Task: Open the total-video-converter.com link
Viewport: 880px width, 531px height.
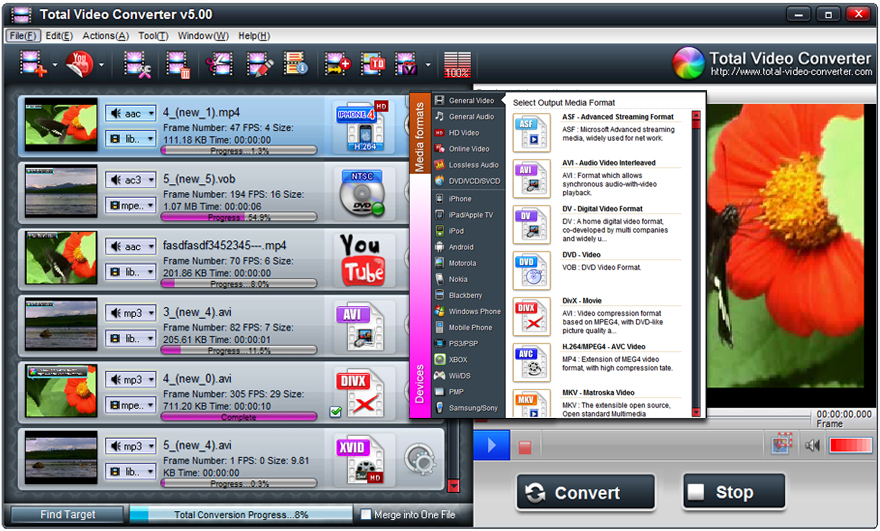Action: pos(791,72)
